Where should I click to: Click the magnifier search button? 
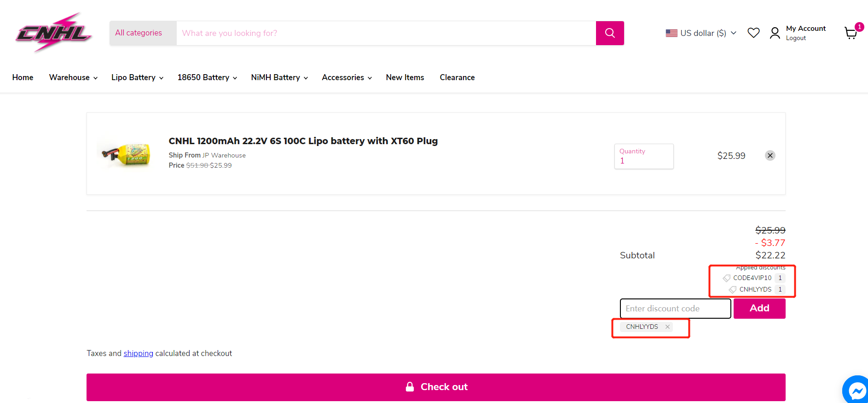(609, 33)
